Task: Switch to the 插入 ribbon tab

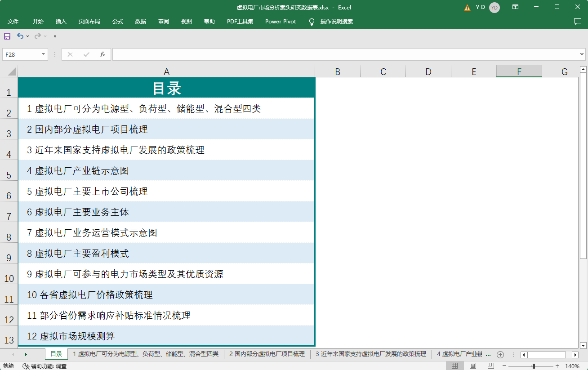Action: pyautogui.click(x=61, y=22)
